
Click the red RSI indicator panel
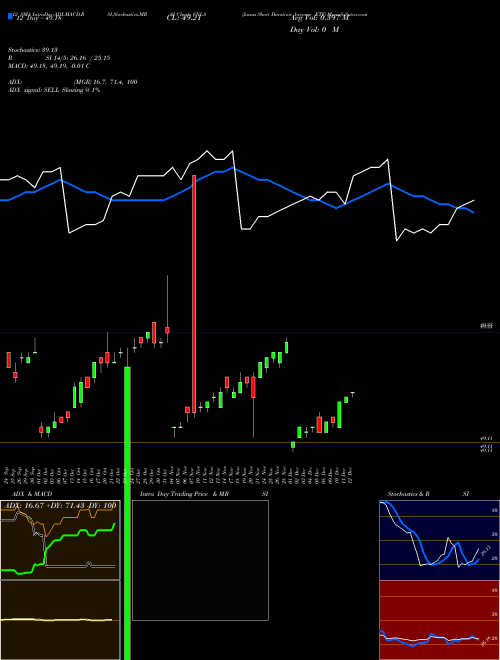(439, 620)
